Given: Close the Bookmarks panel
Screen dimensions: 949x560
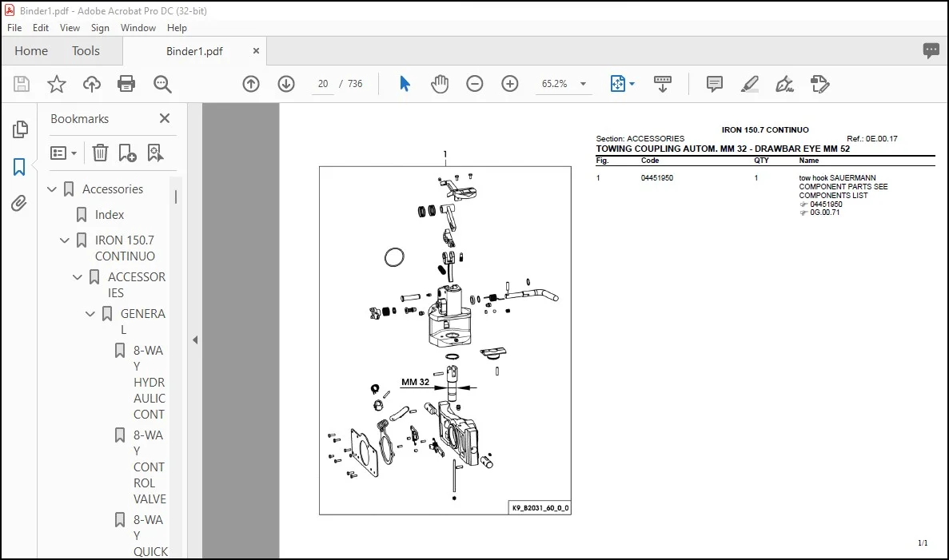Looking at the screenshot, I should click(x=165, y=118).
